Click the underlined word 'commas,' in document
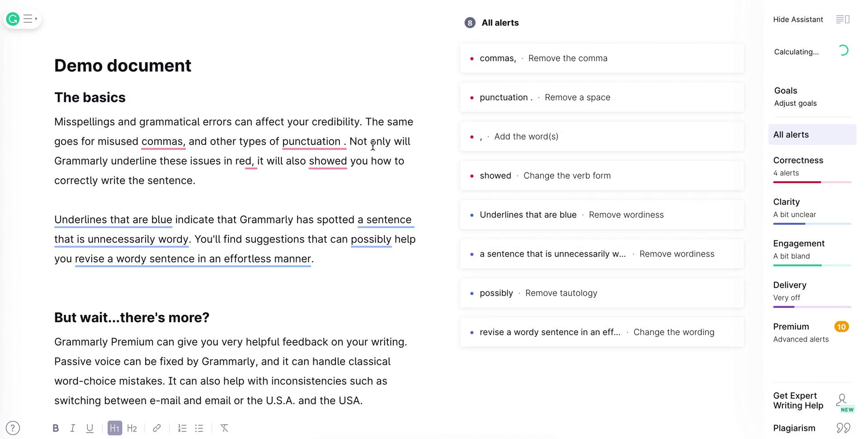This screenshot has width=868, height=439. (x=163, y=141)
